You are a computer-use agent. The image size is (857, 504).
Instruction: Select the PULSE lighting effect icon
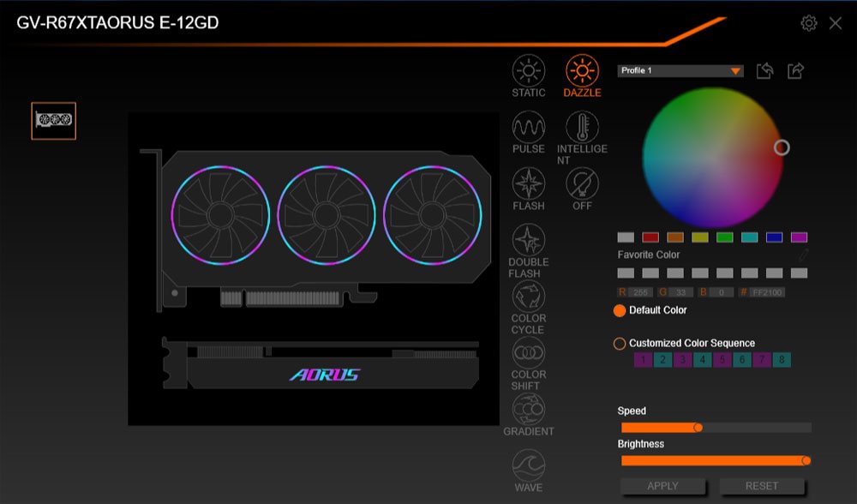click(529, 127)
